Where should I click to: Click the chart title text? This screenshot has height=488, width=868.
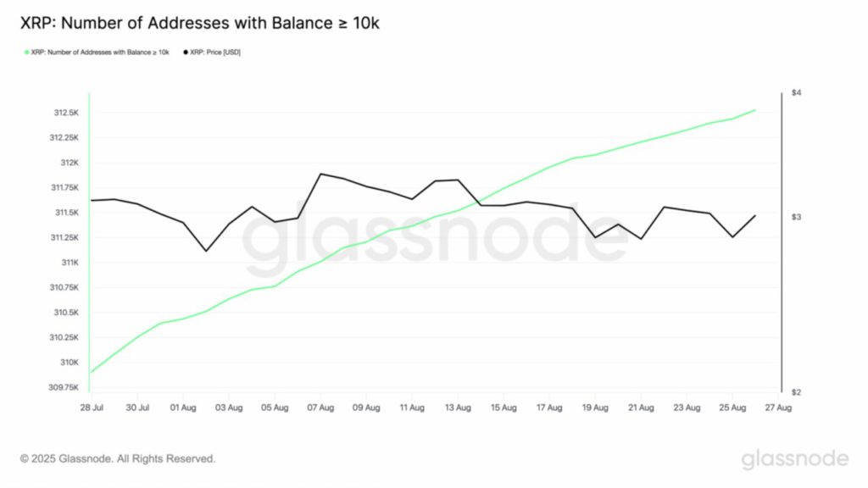[199, 24]
